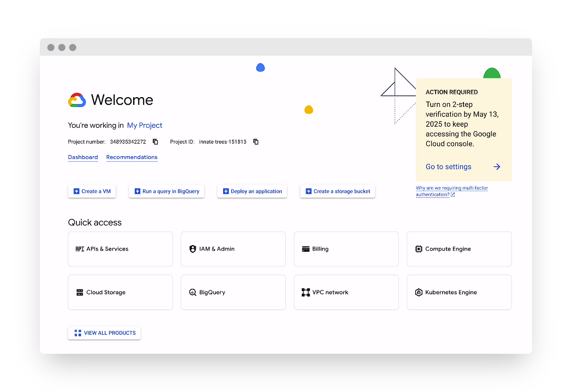Image resolution: width=572 pixels, height=392 pixels.
Task: Click the plus icon on Deploy an application
Action: 226,191
